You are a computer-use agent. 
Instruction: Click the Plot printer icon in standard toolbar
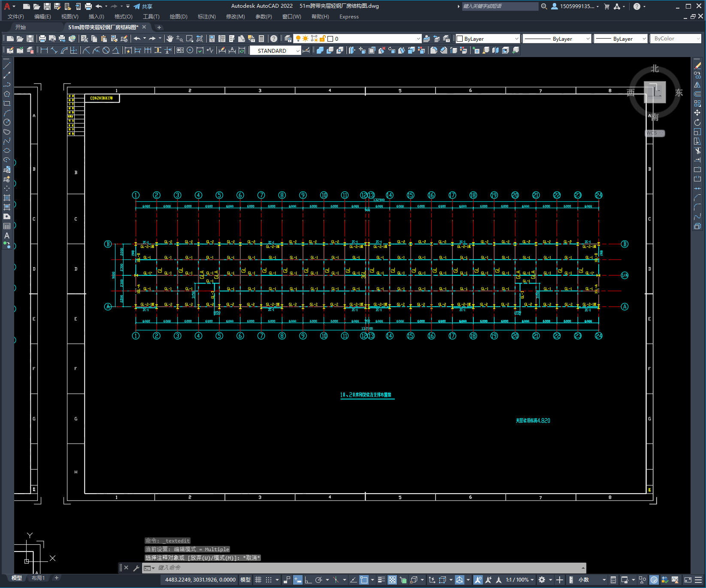[42, 39]
